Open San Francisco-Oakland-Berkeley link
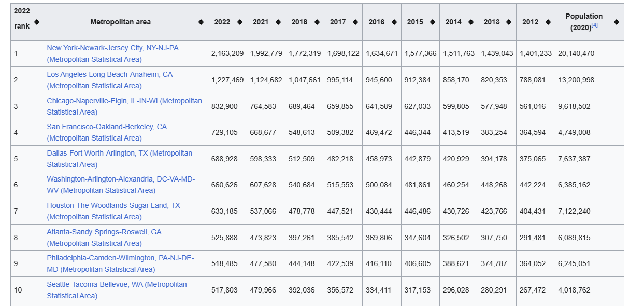Image resolution: width=644 pixels, height=306 pixels. (107, 132)
